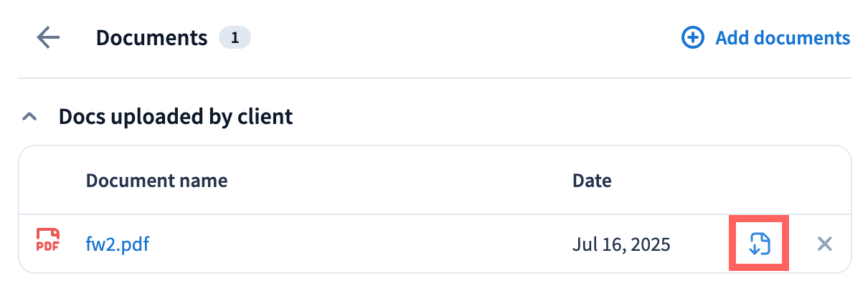The image size is (868, 301).
Task: Click the 'Docs uploaded by client' heading
Action: click(x=176, y=116)
